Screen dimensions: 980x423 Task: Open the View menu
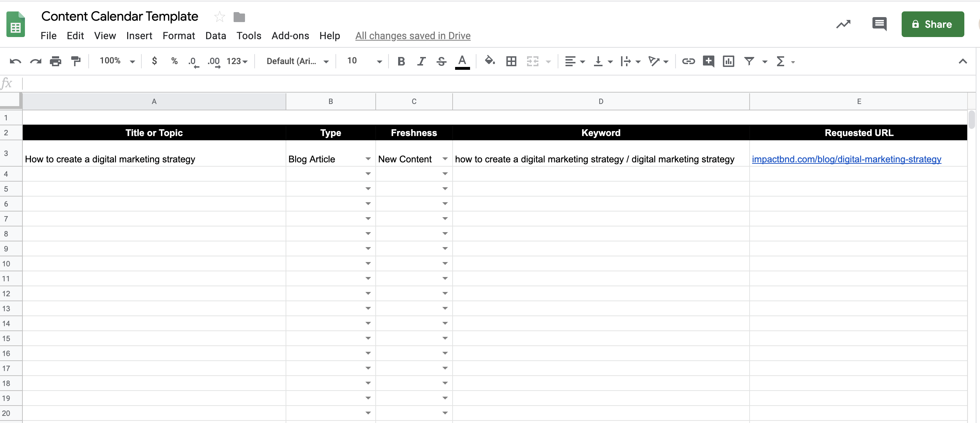point(105,36)
